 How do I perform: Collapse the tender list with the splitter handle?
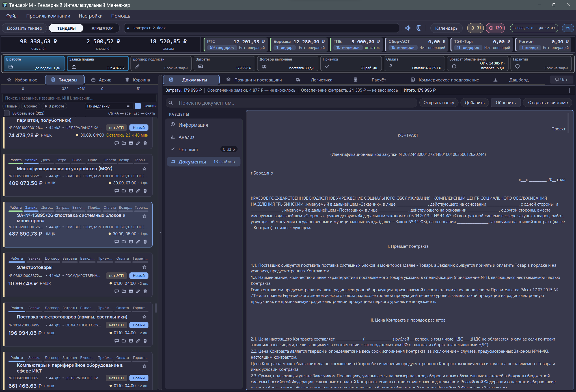coord(161,232)
